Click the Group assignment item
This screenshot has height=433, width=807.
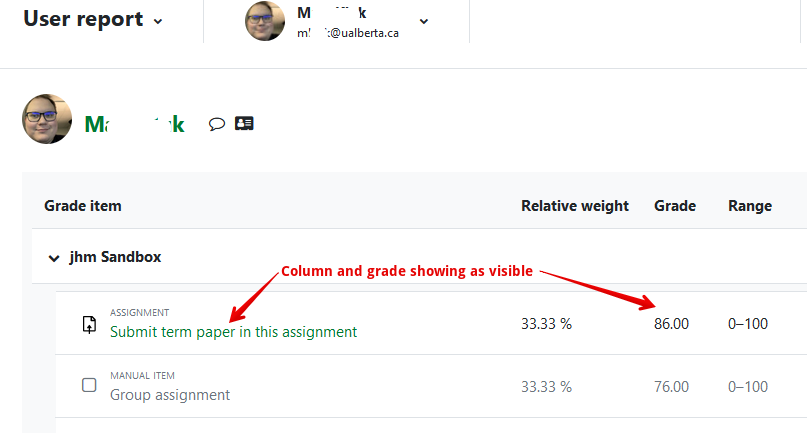170,394
